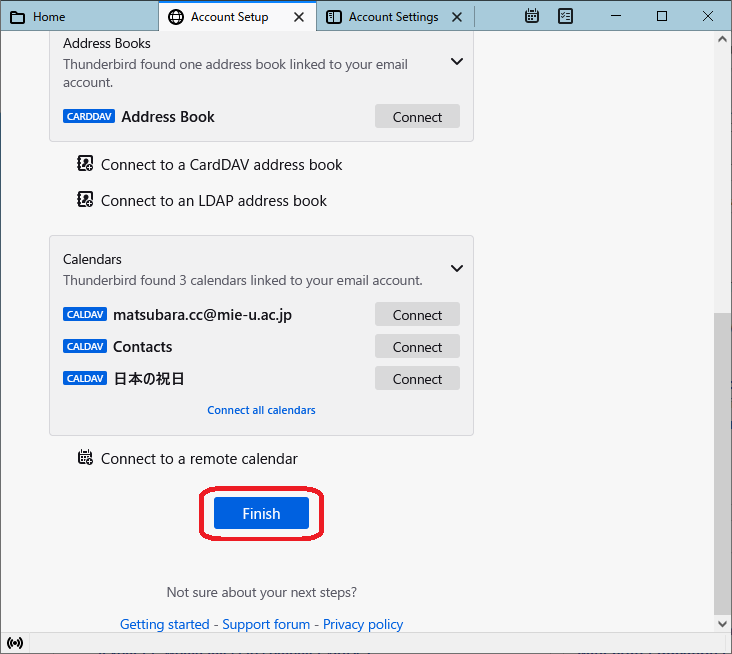Click the LDAP address book icon
Screen dimensions: 732x654
(85, 200)
